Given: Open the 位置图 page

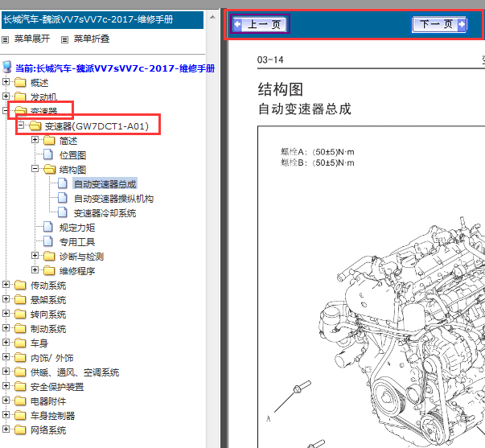Looking at the screenshot, I should (72, 155).
